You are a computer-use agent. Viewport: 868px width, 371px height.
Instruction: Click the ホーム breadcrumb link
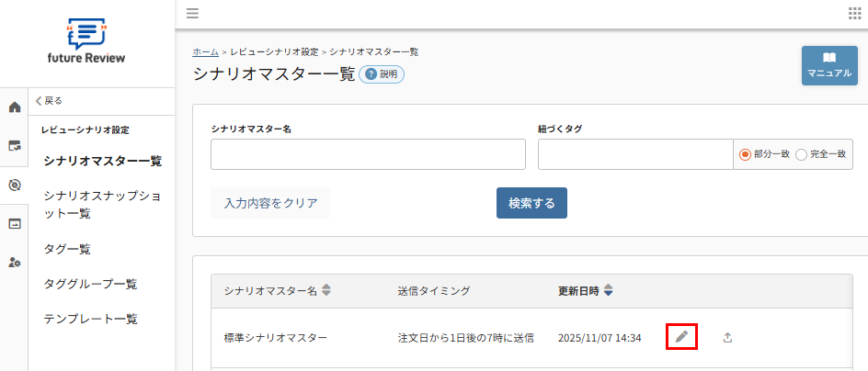click(205, 52)
